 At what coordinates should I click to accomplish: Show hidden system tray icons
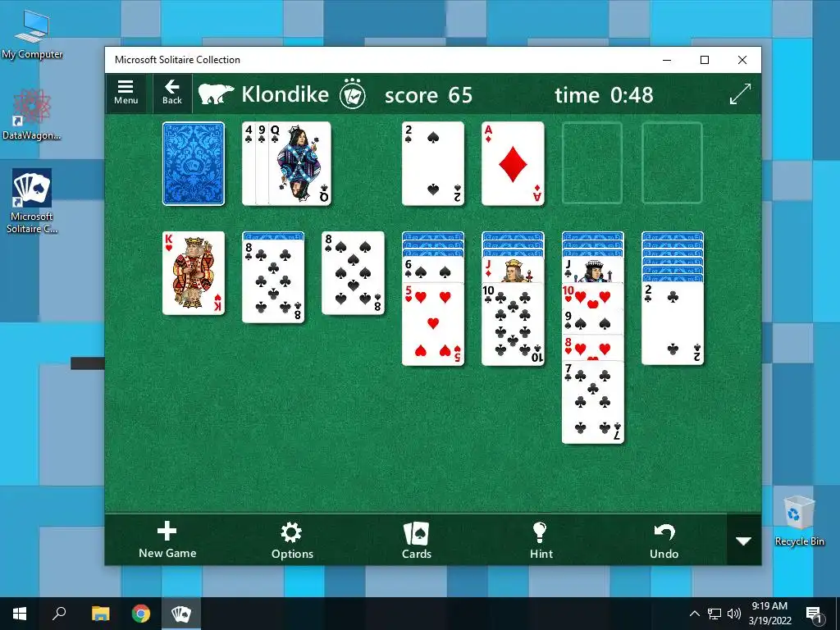coord(694,614)
